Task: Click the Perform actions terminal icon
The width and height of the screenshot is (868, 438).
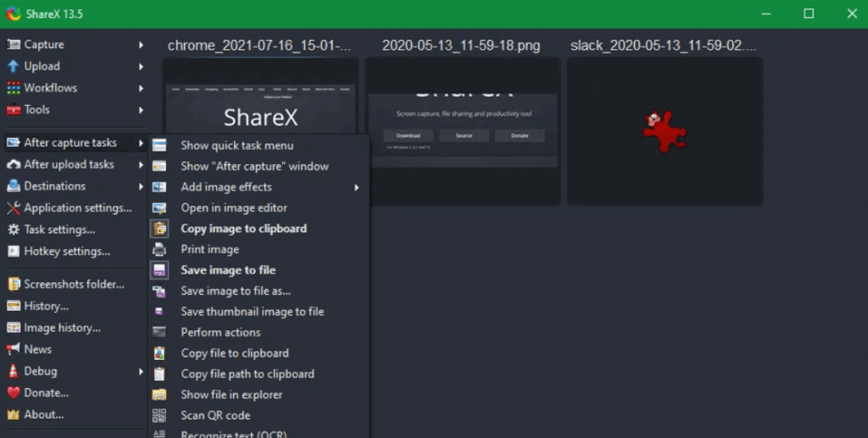Action: pos(159,332)
